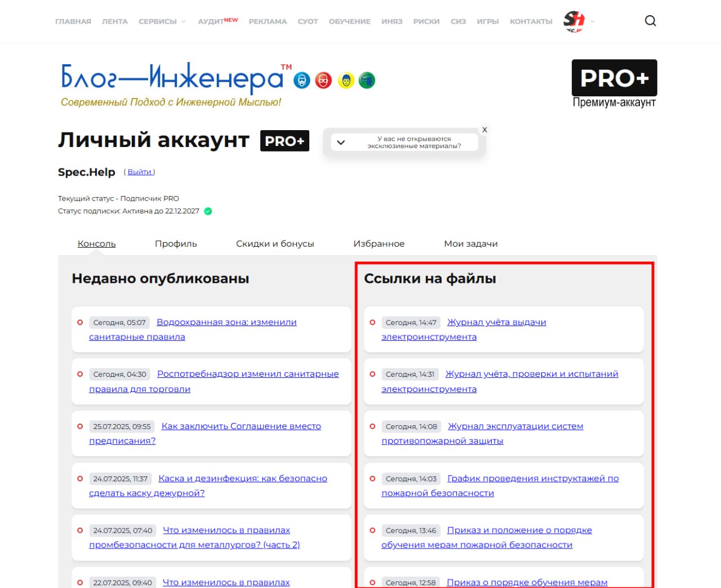Open the ОБУЧЕНИЕ menu item
Viewport: 721px width, 588px height.
pos(350,21)
